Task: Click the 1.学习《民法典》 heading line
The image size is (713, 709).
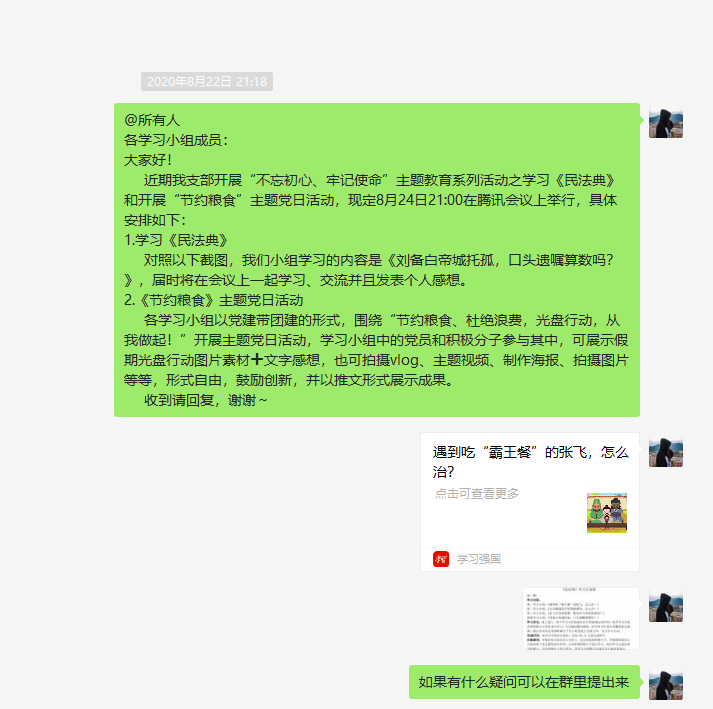Action: tap(176, 240)
